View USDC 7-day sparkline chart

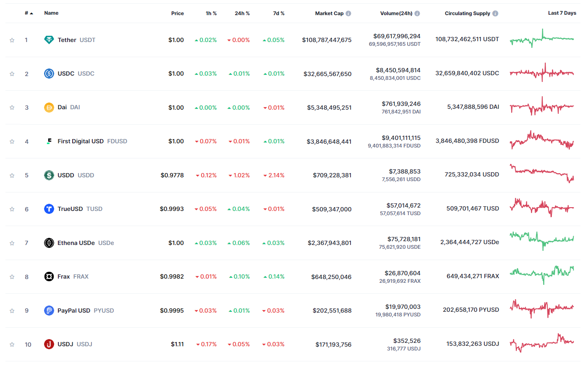pos(542,72)
